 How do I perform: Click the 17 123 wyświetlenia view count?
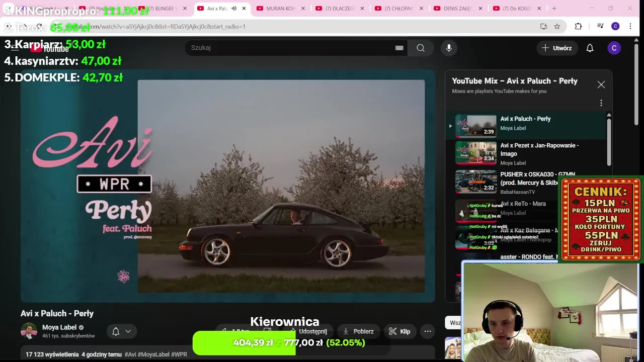(52, 354)
